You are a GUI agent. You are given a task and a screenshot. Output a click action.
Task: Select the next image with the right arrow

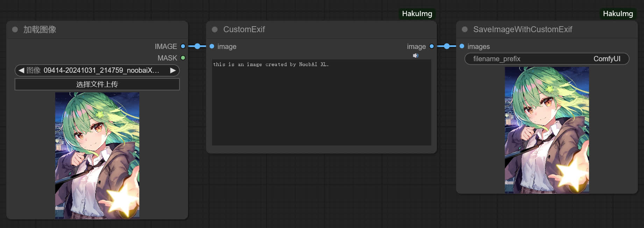tap(173, 70)
